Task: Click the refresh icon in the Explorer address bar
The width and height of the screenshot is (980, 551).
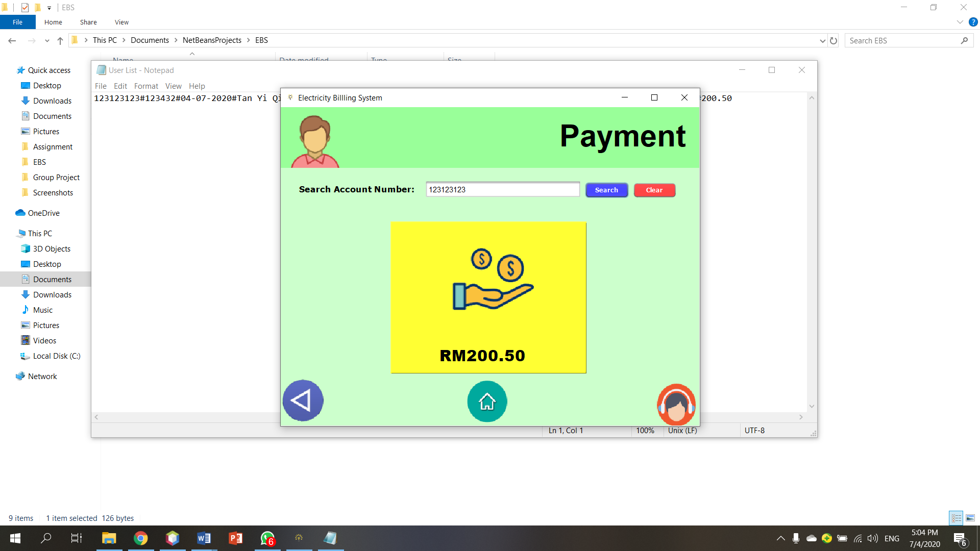Action: [x=834, y=40]
